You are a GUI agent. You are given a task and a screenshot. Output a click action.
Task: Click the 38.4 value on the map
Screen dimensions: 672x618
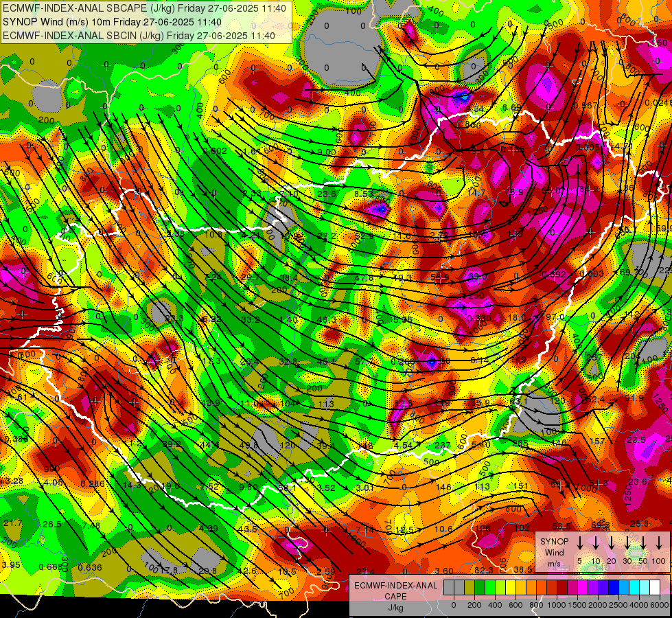pyautogui.click(x=288, y=278)
